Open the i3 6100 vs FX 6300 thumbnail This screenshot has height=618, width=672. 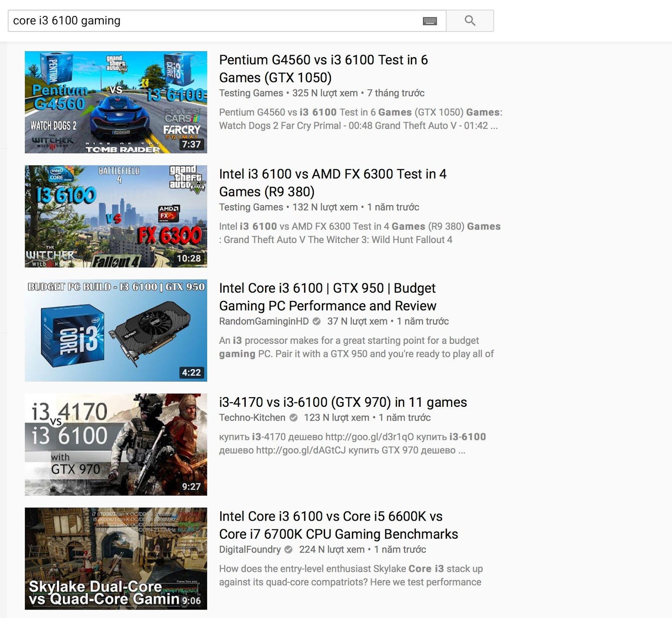[x=116, y=216]
